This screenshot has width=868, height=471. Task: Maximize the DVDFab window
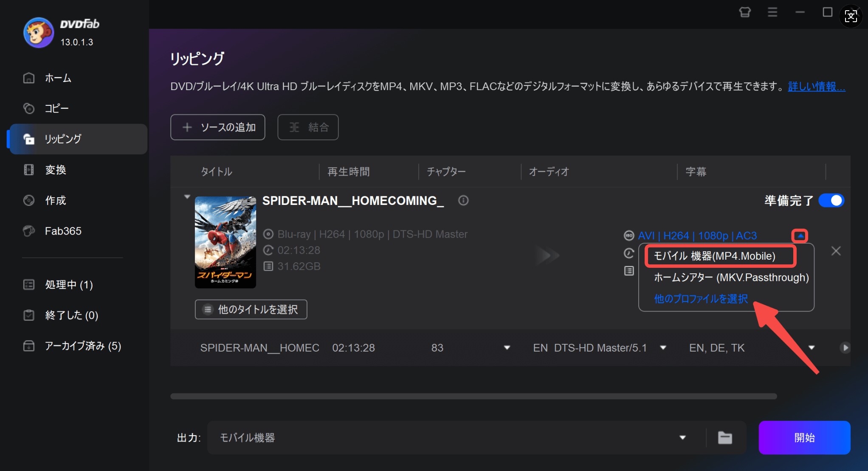[x=827, y=12]
